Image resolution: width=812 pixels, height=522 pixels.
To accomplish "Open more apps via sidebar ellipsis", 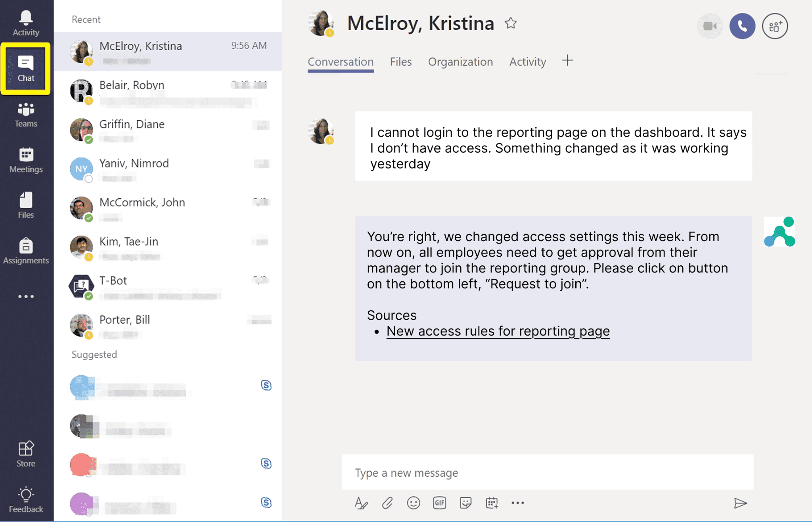I will tap(25, 296).
